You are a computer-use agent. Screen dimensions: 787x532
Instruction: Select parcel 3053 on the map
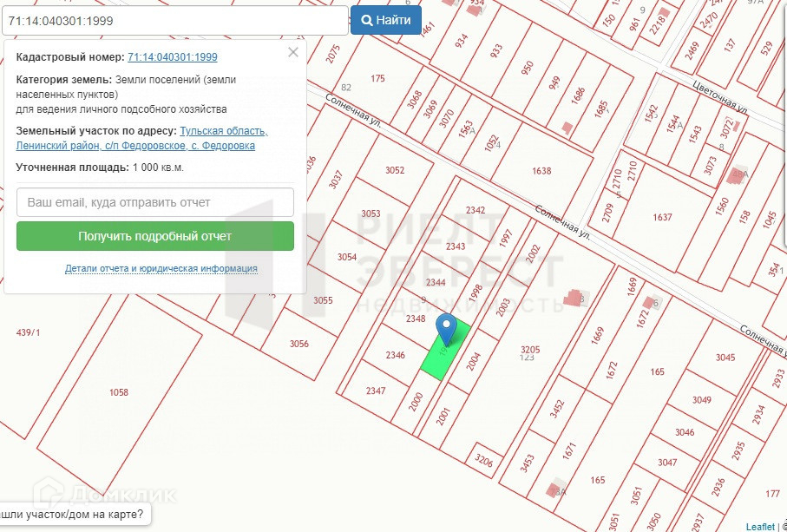point(371,213)
